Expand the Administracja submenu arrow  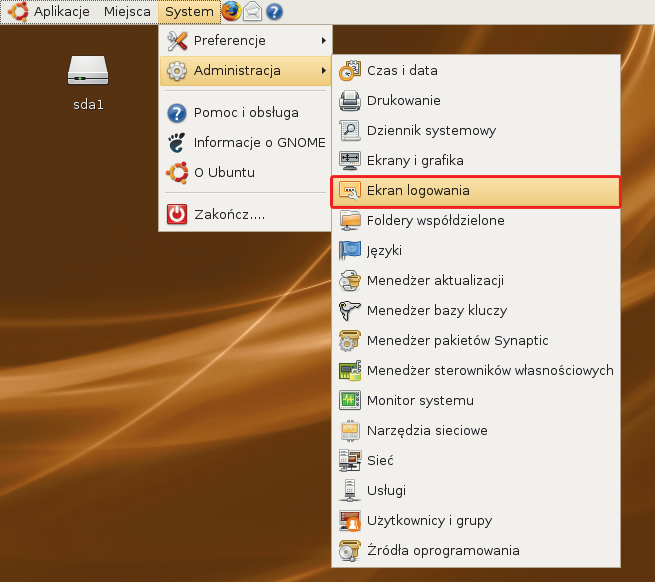(x=323, y=71)
